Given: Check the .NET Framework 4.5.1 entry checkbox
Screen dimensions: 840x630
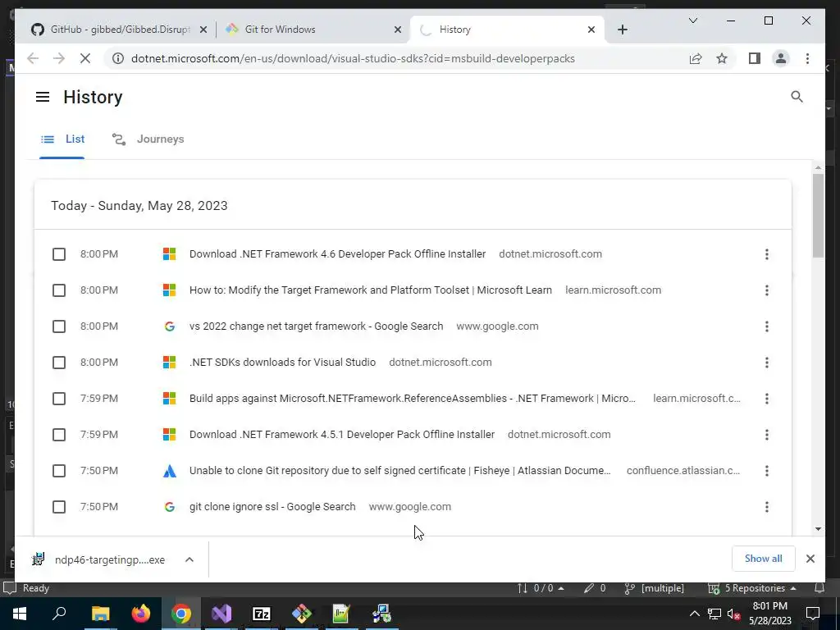Looking at the screenshot, I should coord(59,435).
